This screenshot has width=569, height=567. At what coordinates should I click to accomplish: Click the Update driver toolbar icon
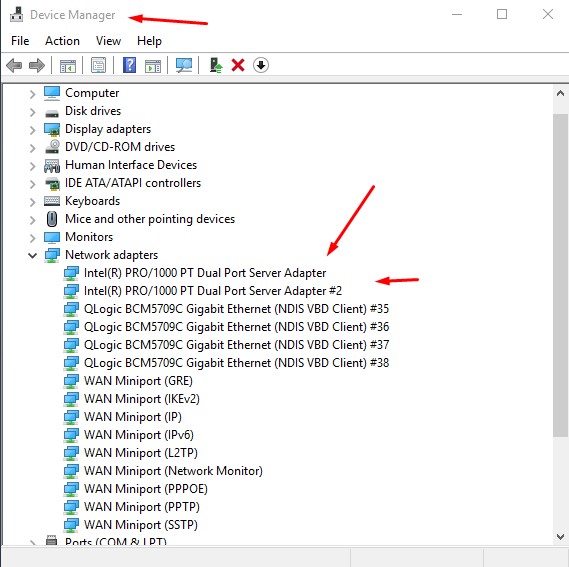(216, 65)
